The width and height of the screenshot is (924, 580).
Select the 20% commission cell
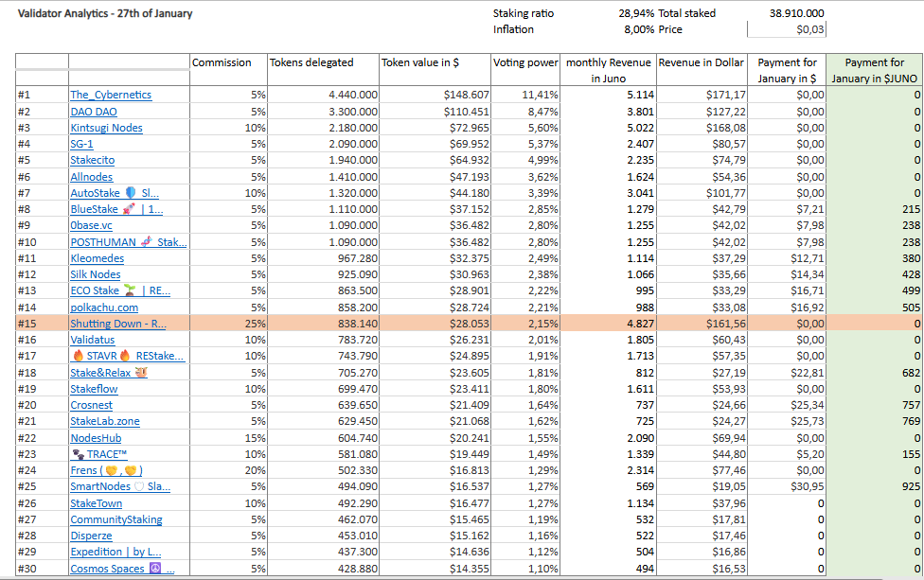[229, 470]
